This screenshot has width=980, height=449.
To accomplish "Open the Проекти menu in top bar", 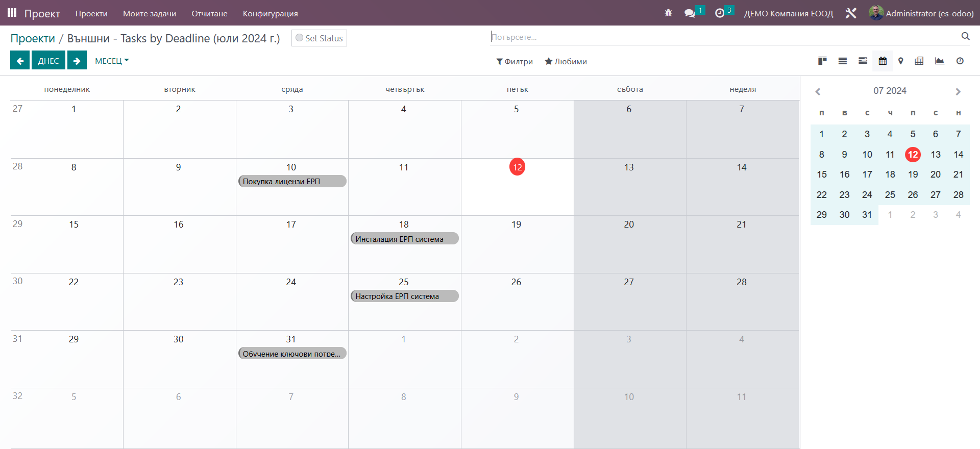I will 91,13.
